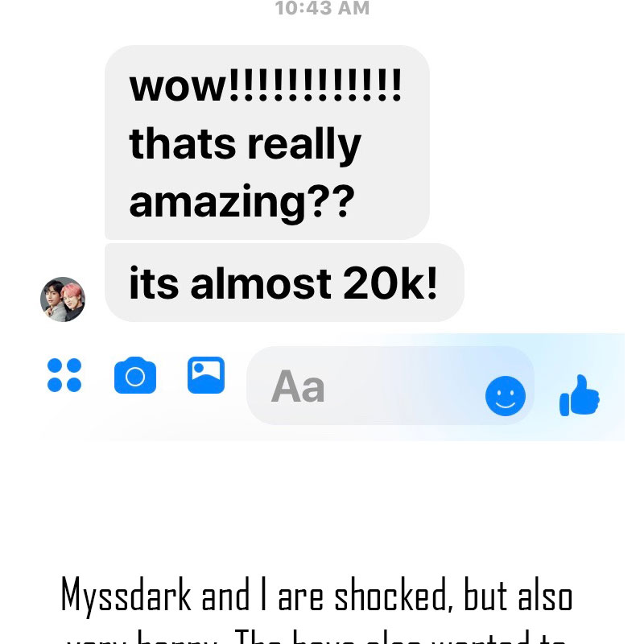Click the word "amazing??" in the message

(242, 203)
